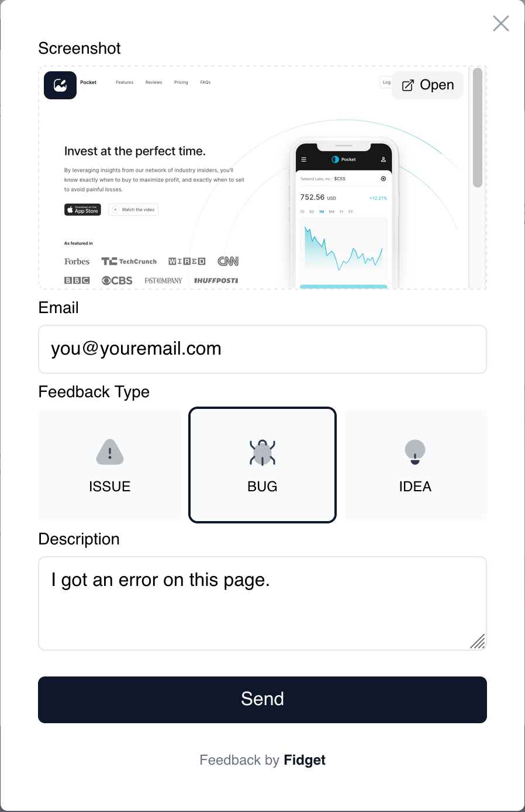This screenshot has width=525, height=812.
Task: Click the IDEA lightbulb icon
Action: point(415,452)
